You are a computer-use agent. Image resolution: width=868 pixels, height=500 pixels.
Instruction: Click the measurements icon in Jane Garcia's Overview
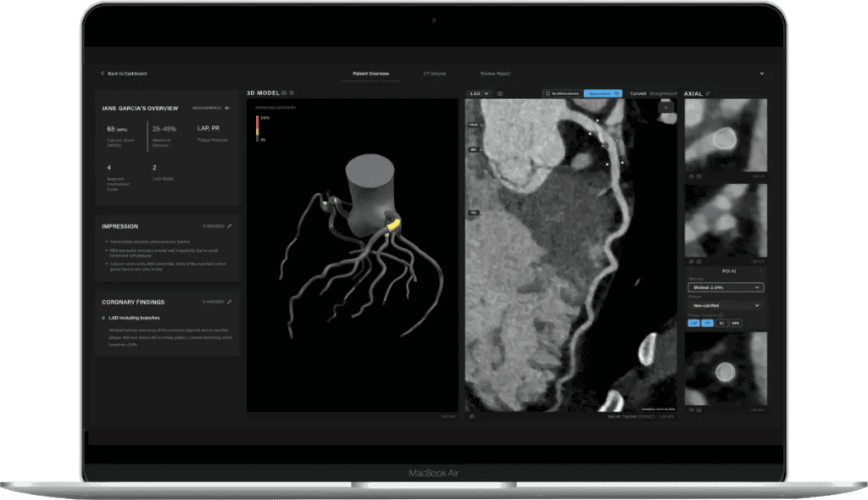pos(226,108)
